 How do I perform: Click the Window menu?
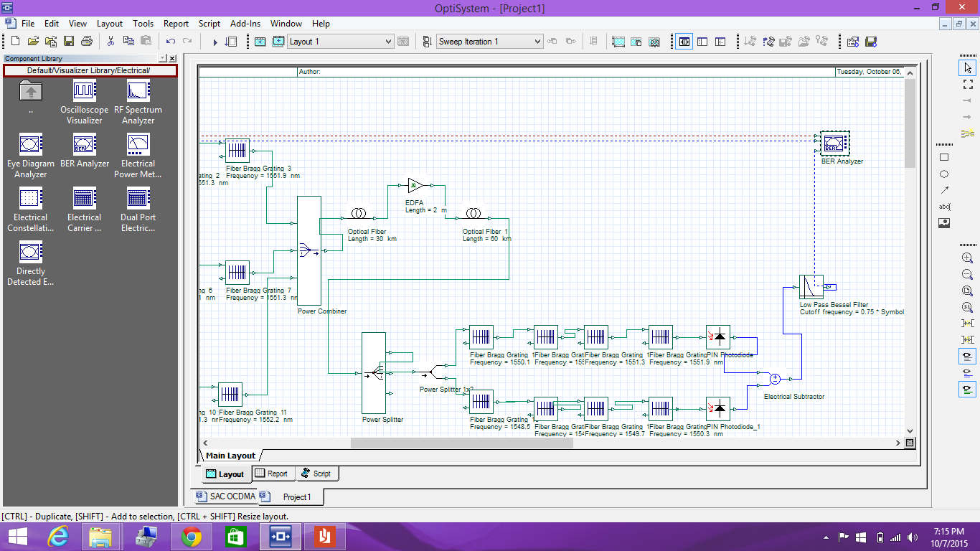pyautogui.click(x=286, y=24)
